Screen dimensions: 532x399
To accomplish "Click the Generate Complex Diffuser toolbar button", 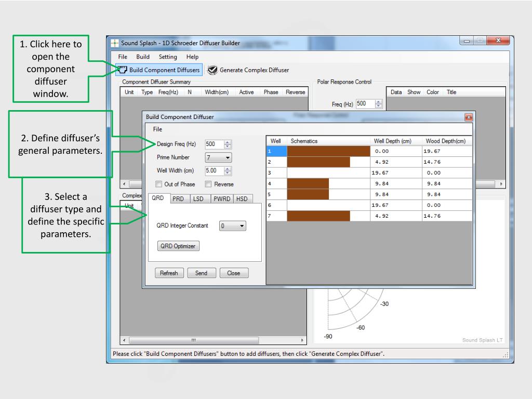I will (x=248, y=70).
